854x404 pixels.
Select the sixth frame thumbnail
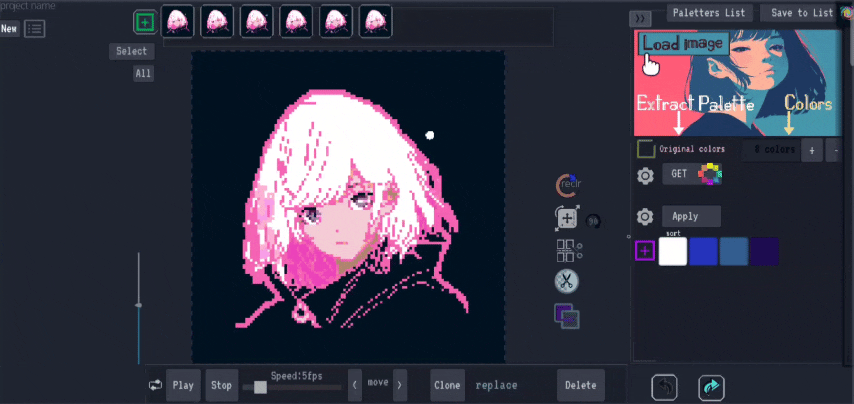click(375, 21)
